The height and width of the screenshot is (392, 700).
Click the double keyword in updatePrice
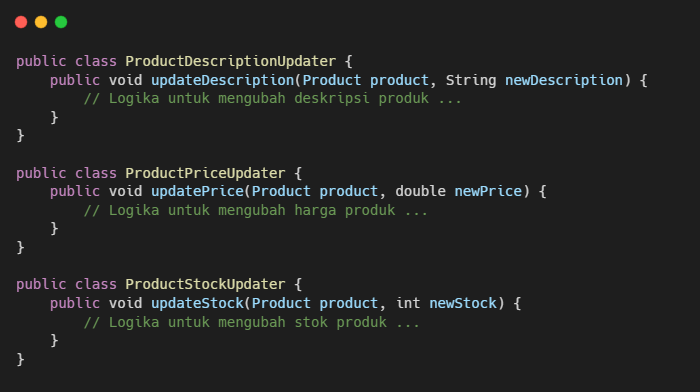420,191
